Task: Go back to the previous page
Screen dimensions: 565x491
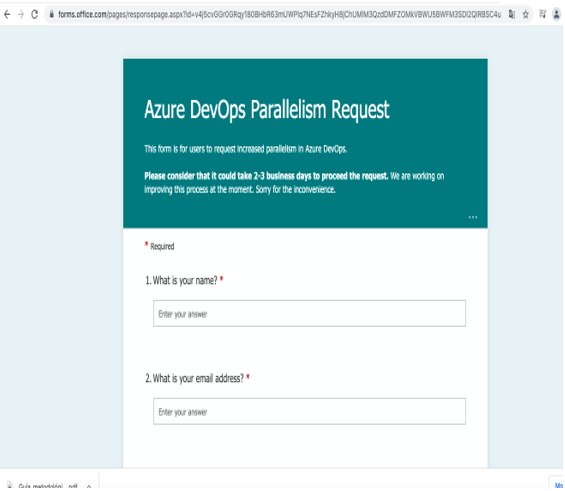Action: click(6, 14)
